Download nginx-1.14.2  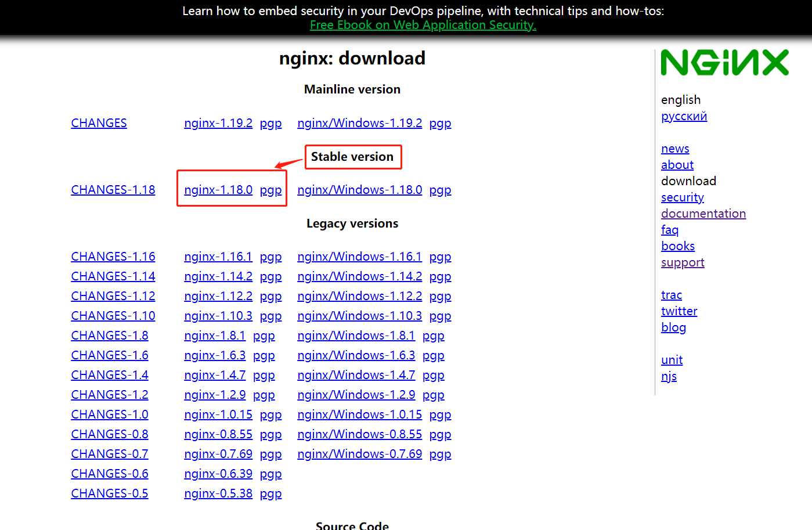coord(218,276)
